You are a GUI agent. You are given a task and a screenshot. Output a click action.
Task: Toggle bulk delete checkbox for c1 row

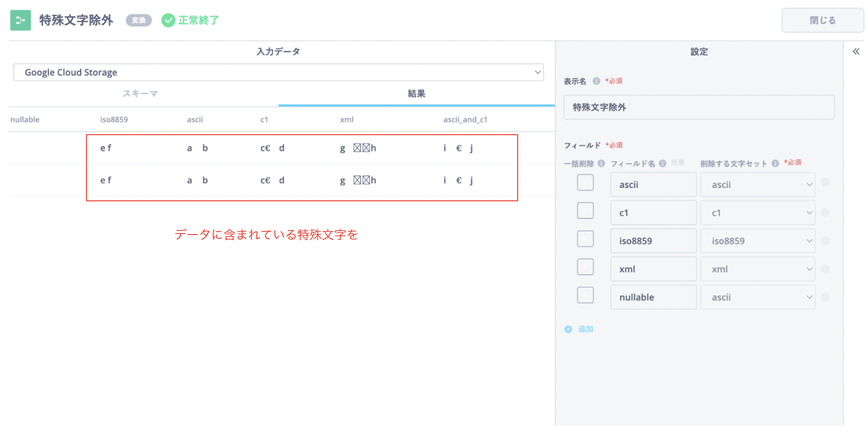pyautogui.click(x=585, y=211)
